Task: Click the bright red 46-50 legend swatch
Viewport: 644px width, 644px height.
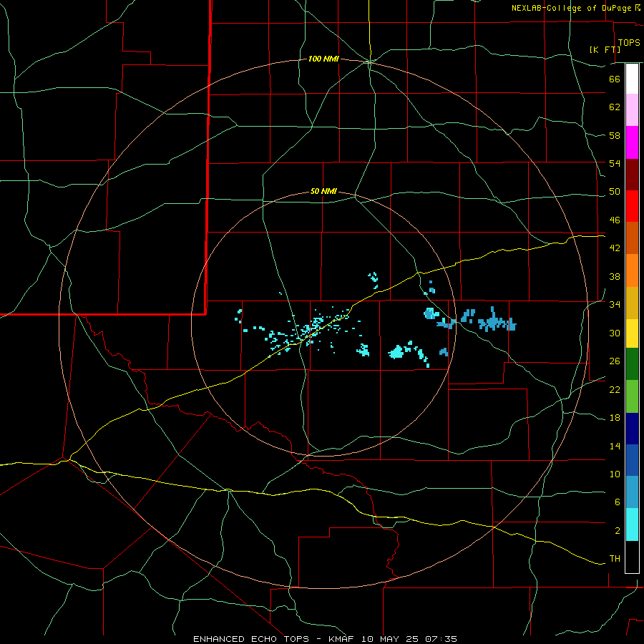Action: [632, 206]
